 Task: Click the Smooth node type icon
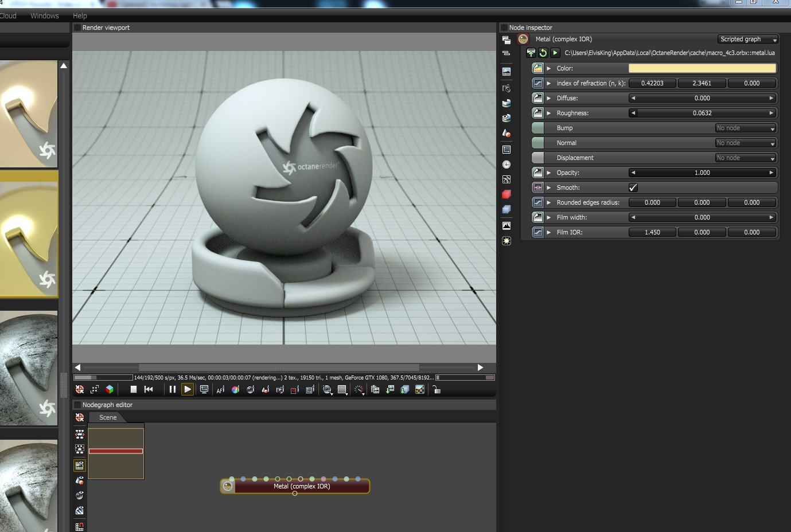coord(537,187)
